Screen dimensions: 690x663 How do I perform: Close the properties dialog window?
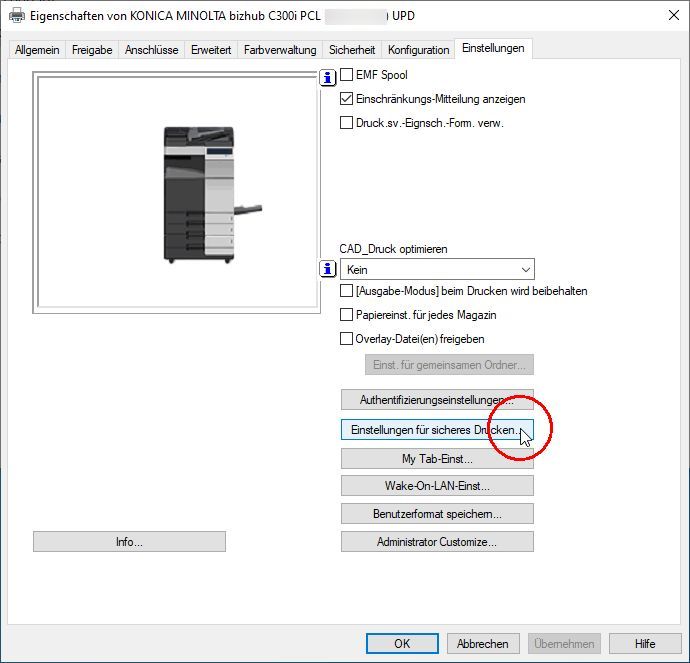coord(668,16)
